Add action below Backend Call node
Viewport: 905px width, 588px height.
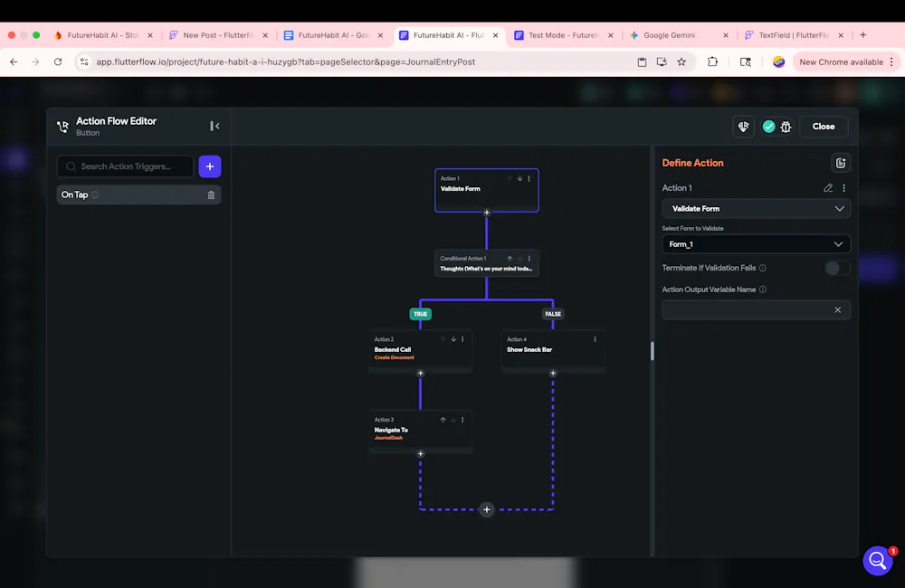pos(420,374)
